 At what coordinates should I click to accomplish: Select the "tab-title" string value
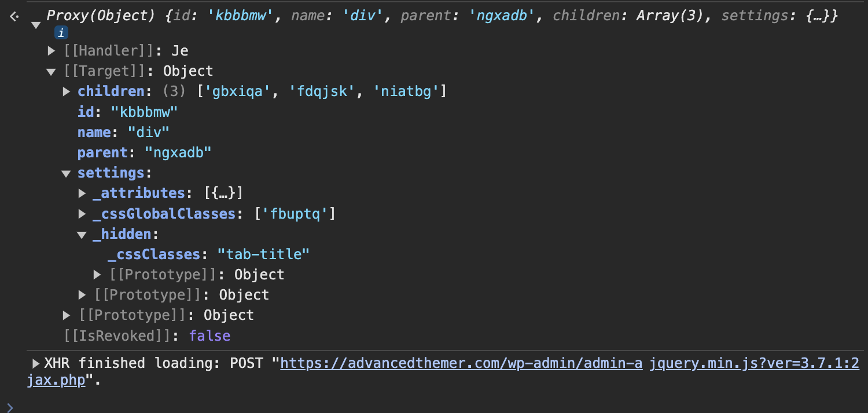click(263, 254)
